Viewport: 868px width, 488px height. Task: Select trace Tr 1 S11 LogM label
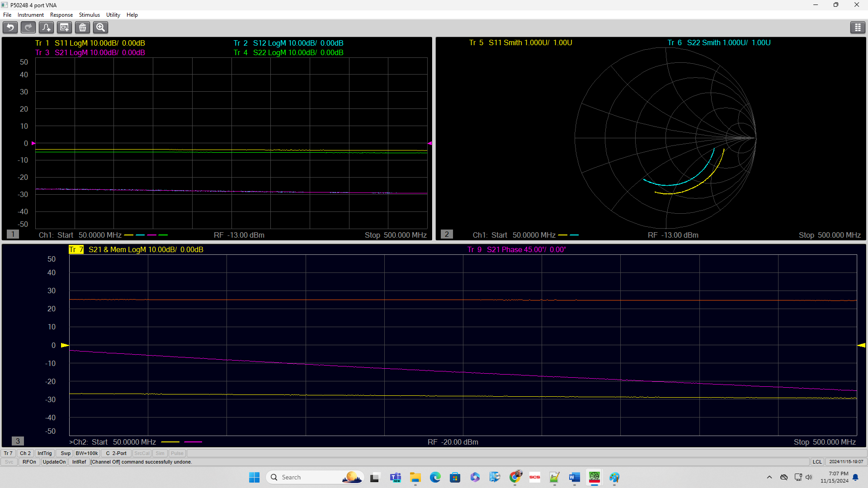(x=90, y=43)
